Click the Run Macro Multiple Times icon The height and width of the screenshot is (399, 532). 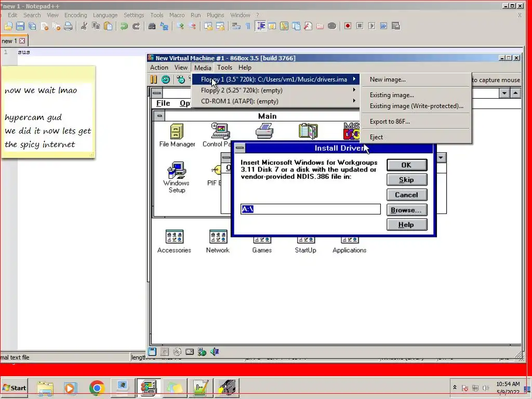384,26
